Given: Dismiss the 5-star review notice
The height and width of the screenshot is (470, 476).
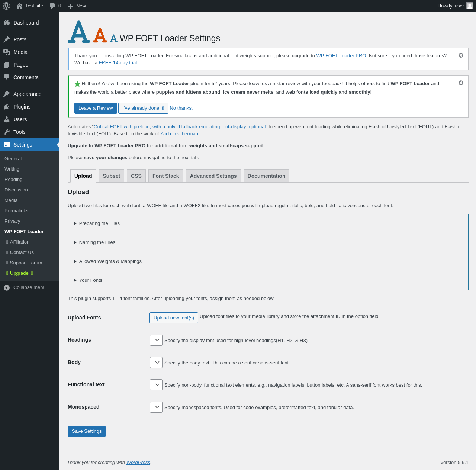Looking at the screenshot, I should (x=461, y=83).
